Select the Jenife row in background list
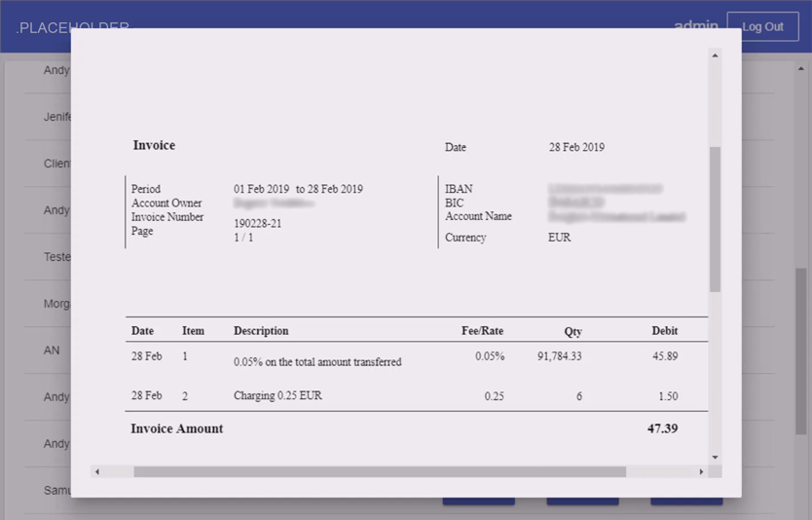Screen dimensions: 812x520 pos(57,117)
